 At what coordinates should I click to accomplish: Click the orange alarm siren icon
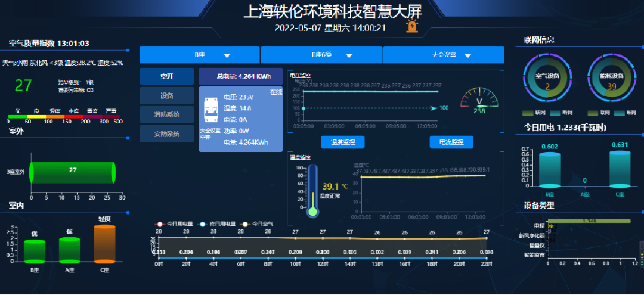coord(411,26)
